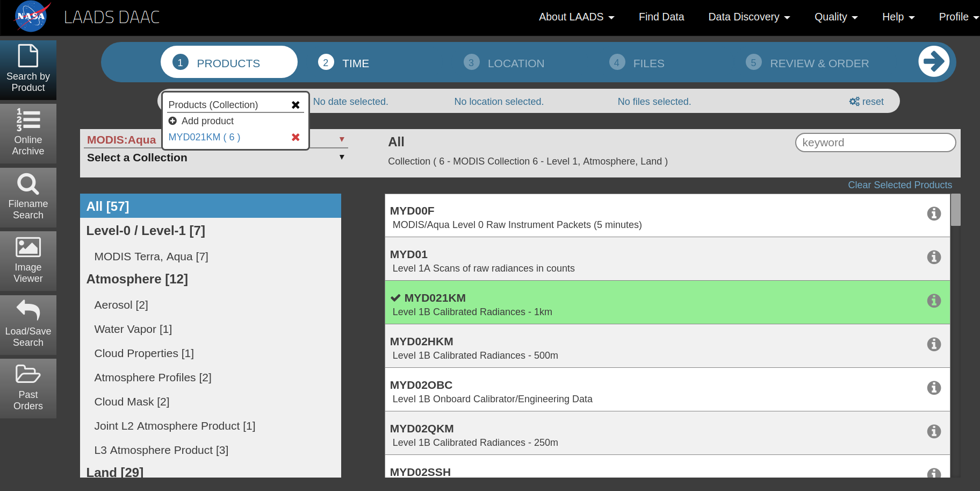
Task: Click the NASA logo
Action: point(32,17)
